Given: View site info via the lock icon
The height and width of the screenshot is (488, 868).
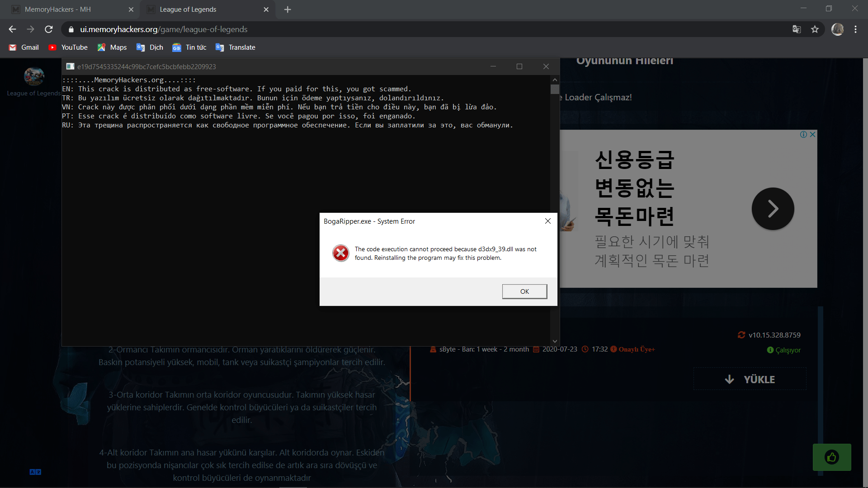Looking at the screenshot, I should (x=71, y=29).
